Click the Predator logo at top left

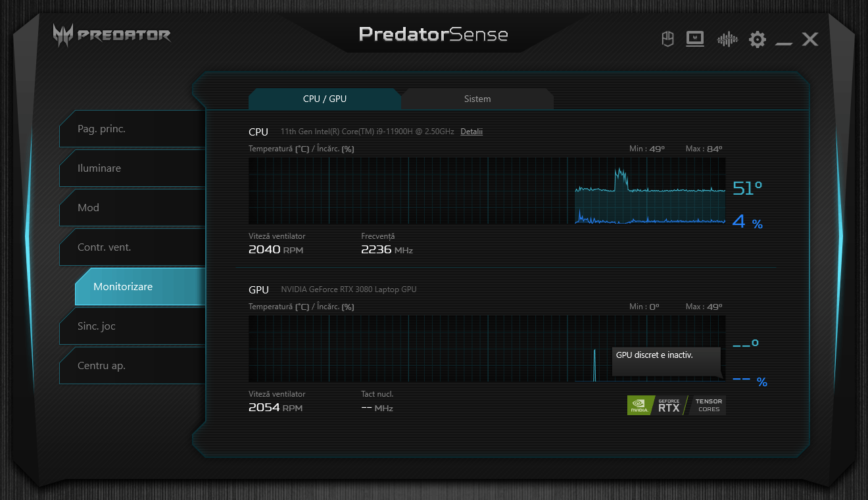pyautogui.click(x=112, y=36)
